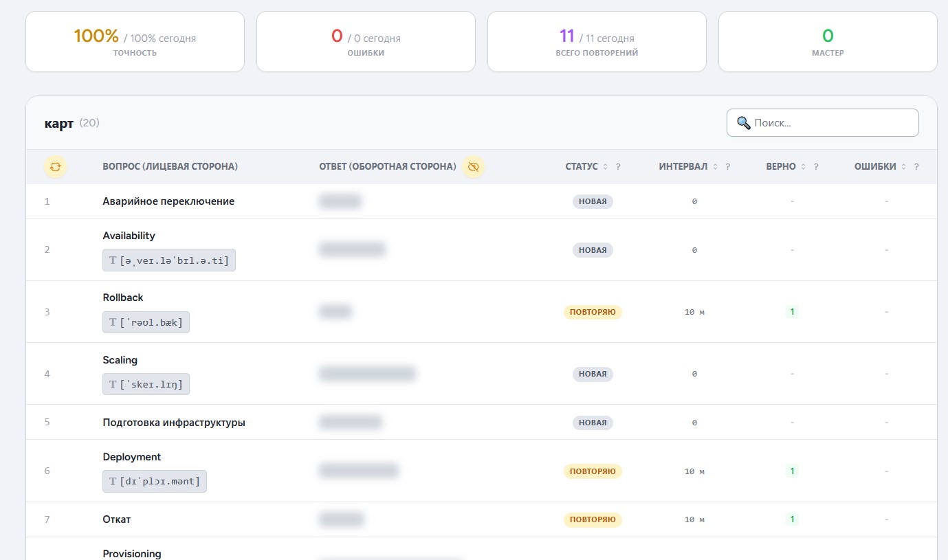Click the sort arrows on the СТАТУС column
The image size is (948, 560).
(604, 166)
